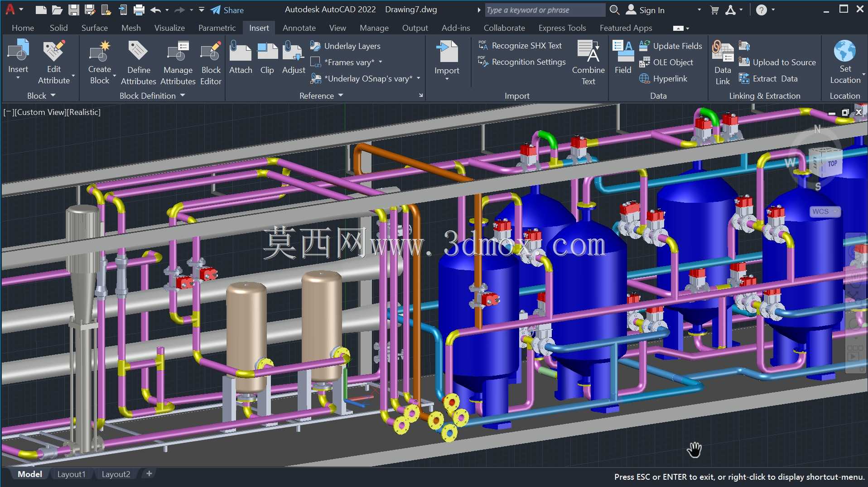Expand the Reference panel title
The width and height of the screenshot is (868, 487).
pyautogui.click(x=321, y=95)
